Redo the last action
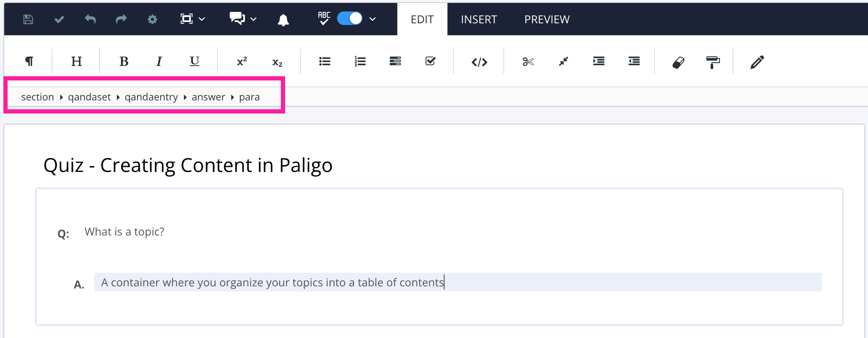868x338 pixels. (x=121, y=19)
